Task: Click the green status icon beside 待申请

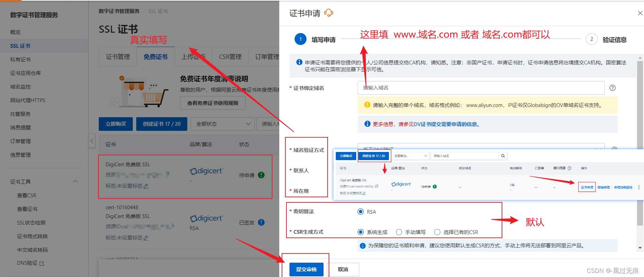Action: point(261,175)
